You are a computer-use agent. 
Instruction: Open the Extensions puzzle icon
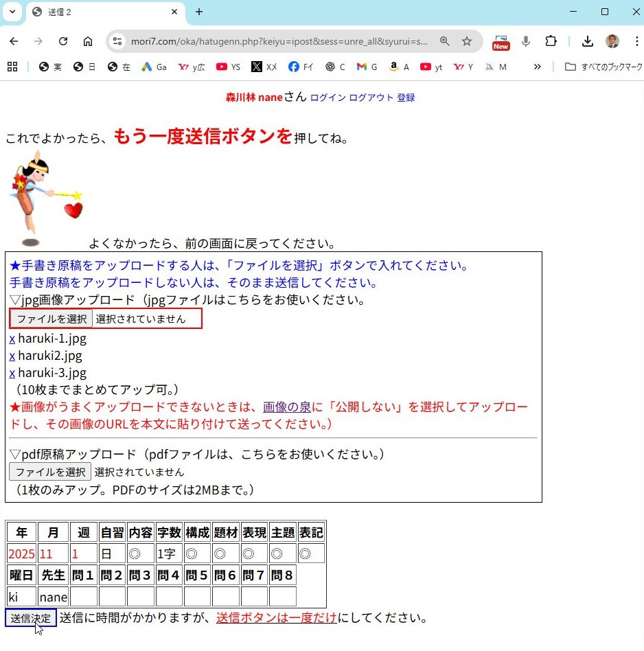(551, 41)
